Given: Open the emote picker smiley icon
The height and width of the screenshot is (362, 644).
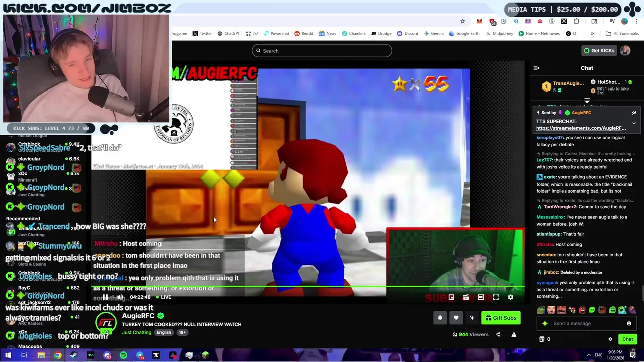Looking at the screenshot, I should 629,323.
